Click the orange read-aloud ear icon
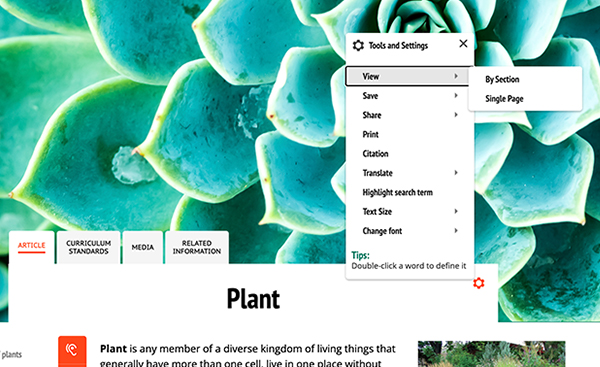 pos(72,351)
